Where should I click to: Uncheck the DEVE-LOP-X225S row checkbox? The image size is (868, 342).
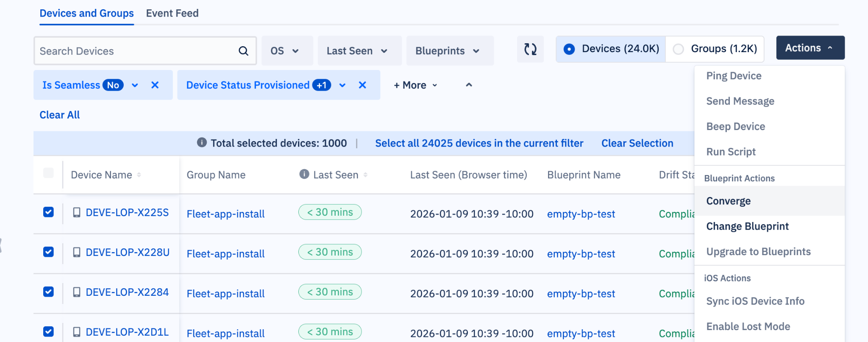[49, 212]
